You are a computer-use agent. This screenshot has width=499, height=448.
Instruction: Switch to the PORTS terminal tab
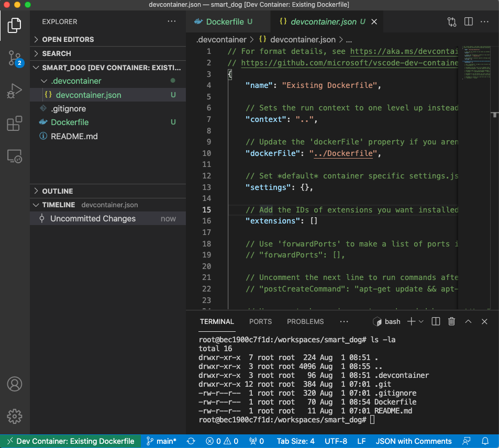(260, 321)
